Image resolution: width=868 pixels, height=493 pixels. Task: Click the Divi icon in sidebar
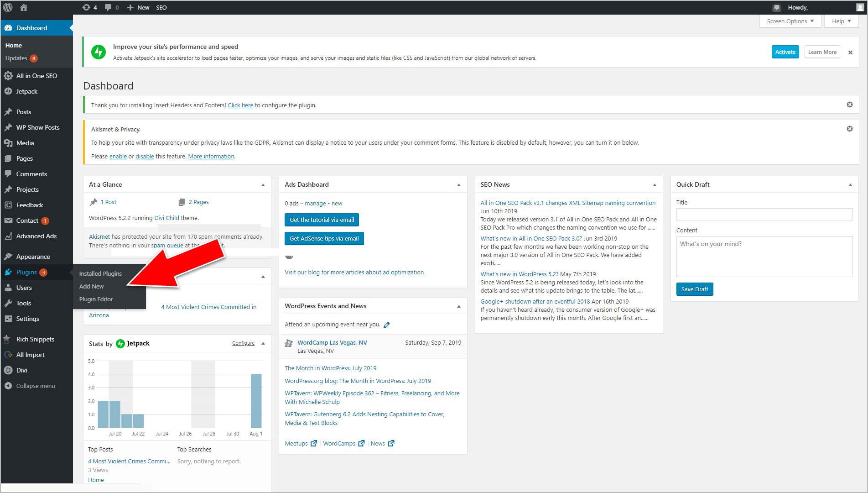click(x=8, y=370)
